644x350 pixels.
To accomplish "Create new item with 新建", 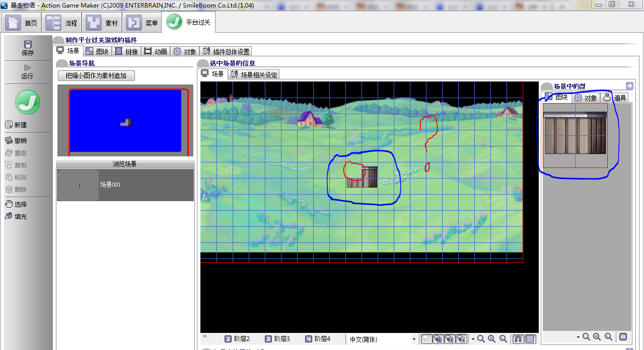I will tap(16, 125).
